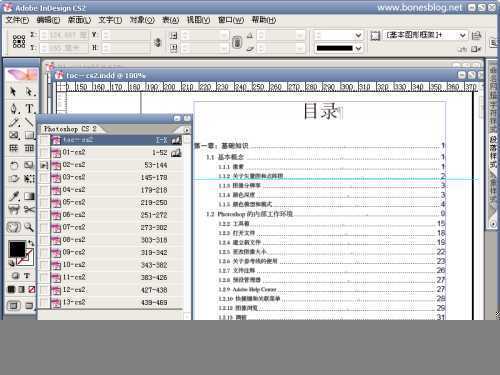Open the Book panel flyout menu arrow
Image resolution: width=500 pixels, height=375 pixels.
click(186, 130)
